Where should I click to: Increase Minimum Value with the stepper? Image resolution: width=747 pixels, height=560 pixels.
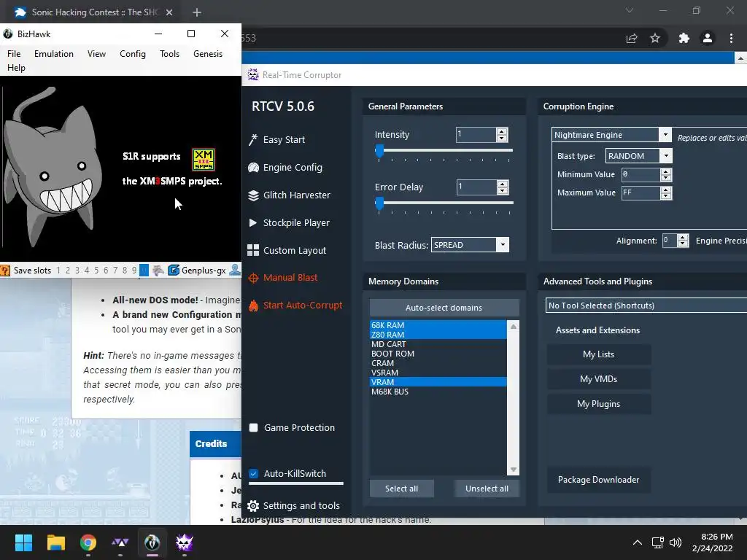(x=666, y=171)
